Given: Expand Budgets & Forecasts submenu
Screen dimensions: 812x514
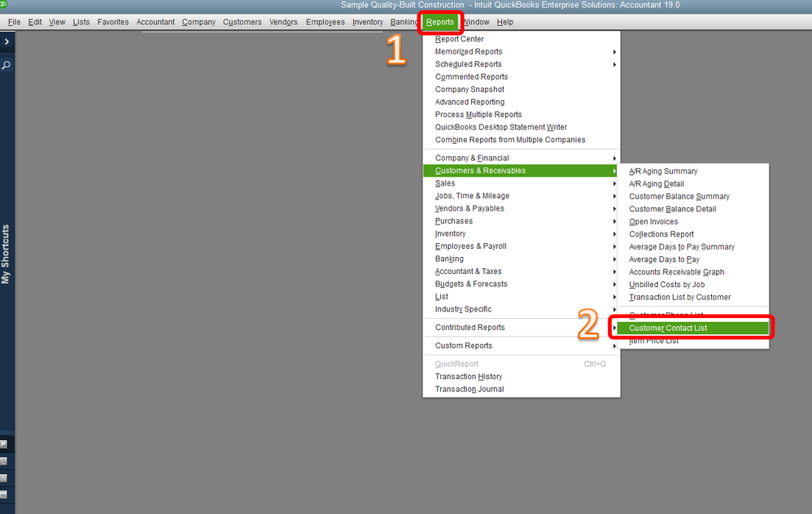Looking at the screenshot, I should pos(522,284).
